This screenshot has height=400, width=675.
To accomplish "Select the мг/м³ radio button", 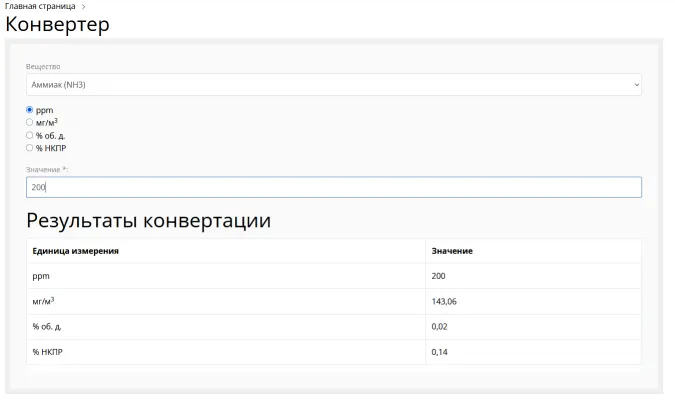I will [x=29, y=122].
